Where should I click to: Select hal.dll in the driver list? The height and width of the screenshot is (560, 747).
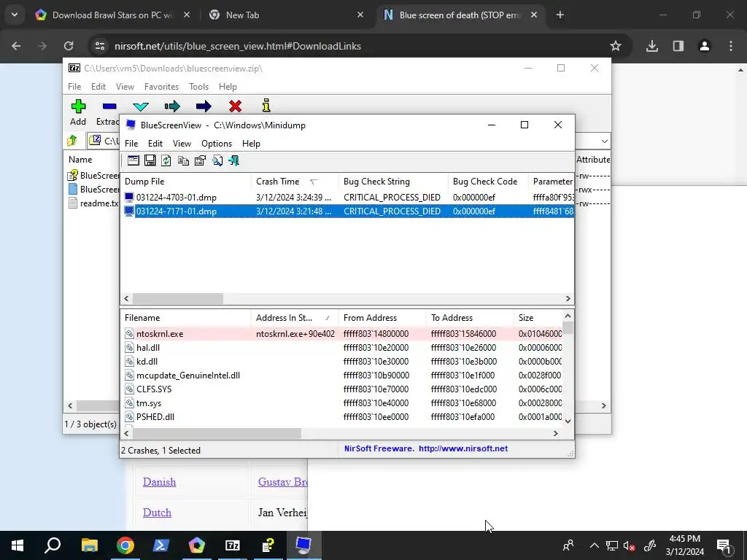click(341, 348)
